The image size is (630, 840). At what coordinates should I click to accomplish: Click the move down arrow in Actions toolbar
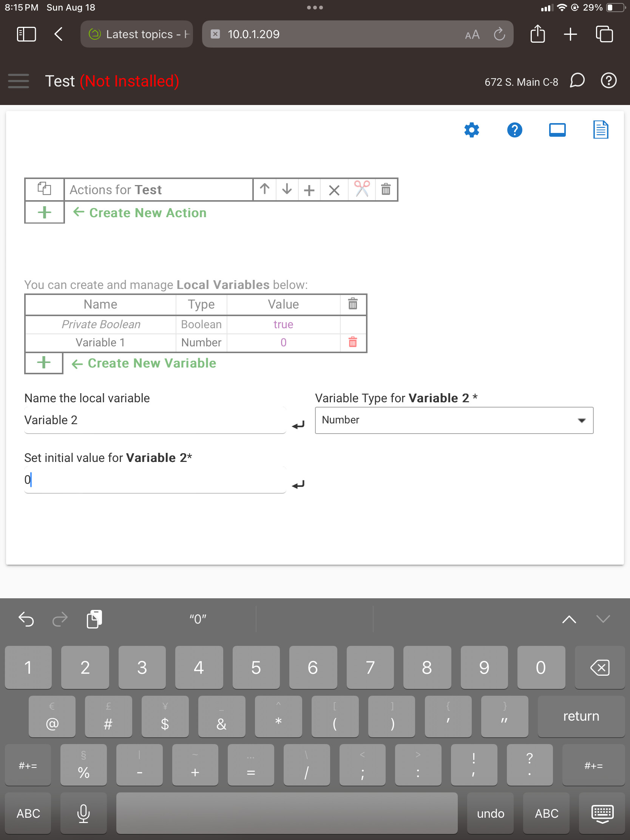tap(287, 189)
